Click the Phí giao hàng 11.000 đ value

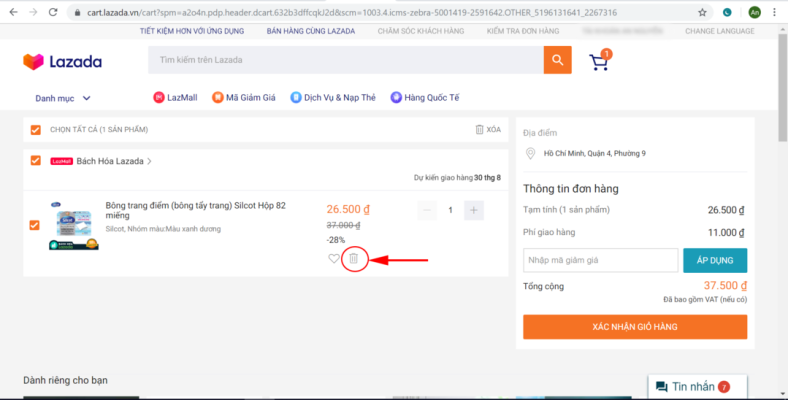726,233
